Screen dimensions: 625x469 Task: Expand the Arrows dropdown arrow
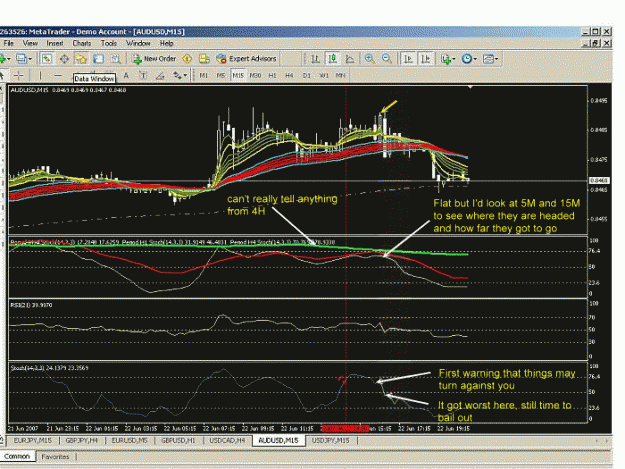click(x=185, y=75)
